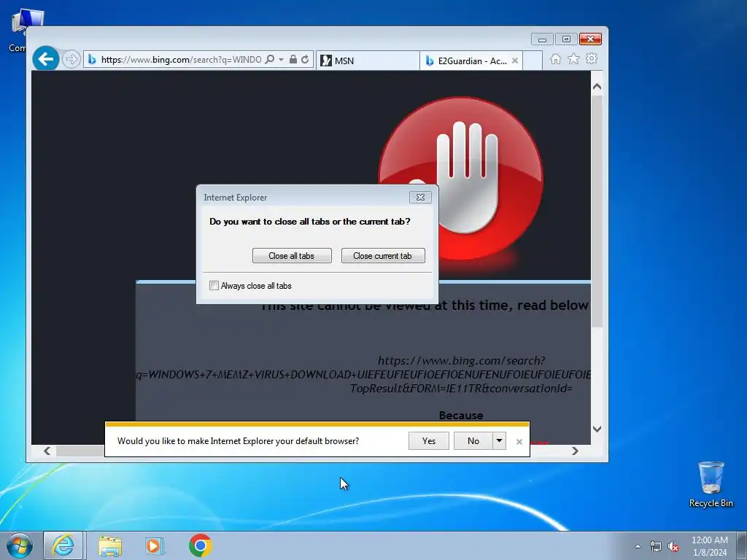
Task: Open Windows Explorer from the taskbar
Action: pyautogui.click(x=110, y=545)
